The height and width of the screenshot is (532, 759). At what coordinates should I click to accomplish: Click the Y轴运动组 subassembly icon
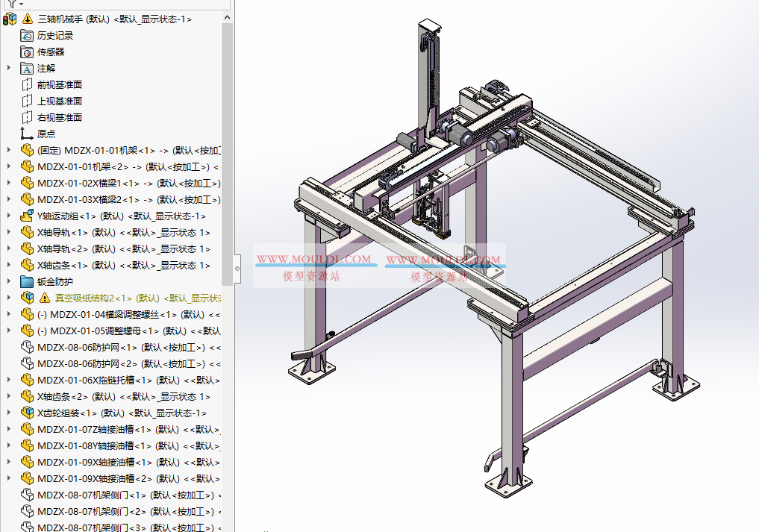point(25,216)
